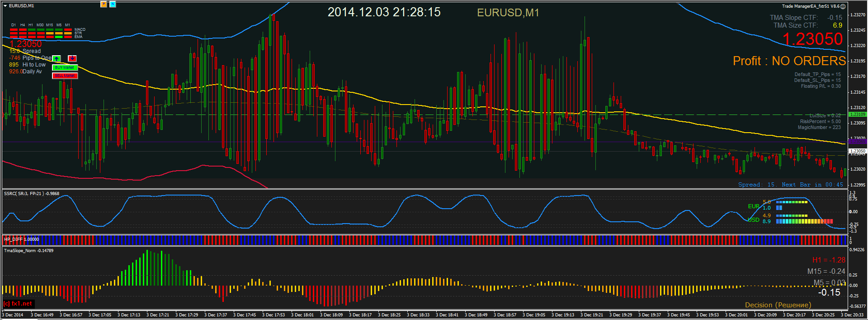Click the 'Floating P/L = 0.30' text
The width and height of the screenshot is (868, 320).
(821, 86)
